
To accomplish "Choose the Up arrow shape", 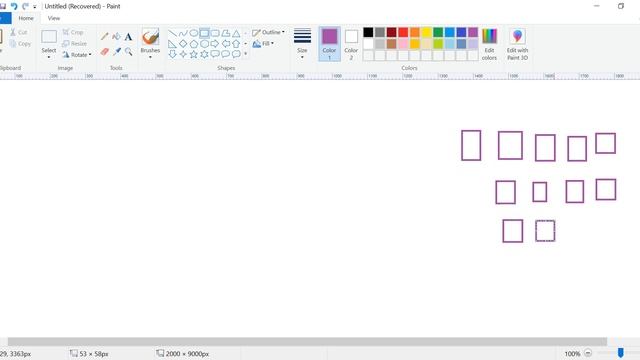I will pyautogui.click(x=236, y=44).
